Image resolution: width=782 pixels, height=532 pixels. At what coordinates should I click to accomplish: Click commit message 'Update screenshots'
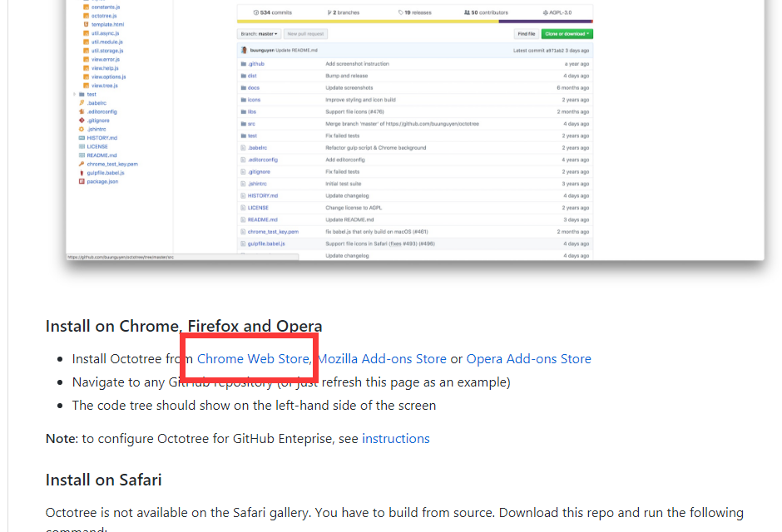point(349,87)
